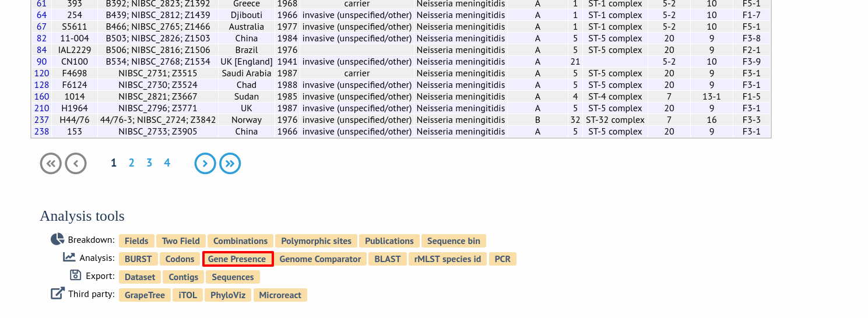The image size is (868, 318).
Task: Go to first page of results
Action: (x=51, y=164)
